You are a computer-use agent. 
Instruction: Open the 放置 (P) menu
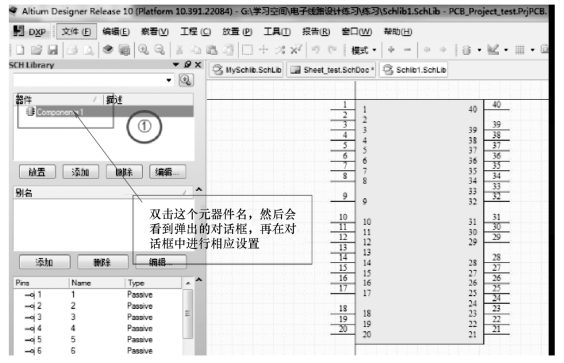237,32
